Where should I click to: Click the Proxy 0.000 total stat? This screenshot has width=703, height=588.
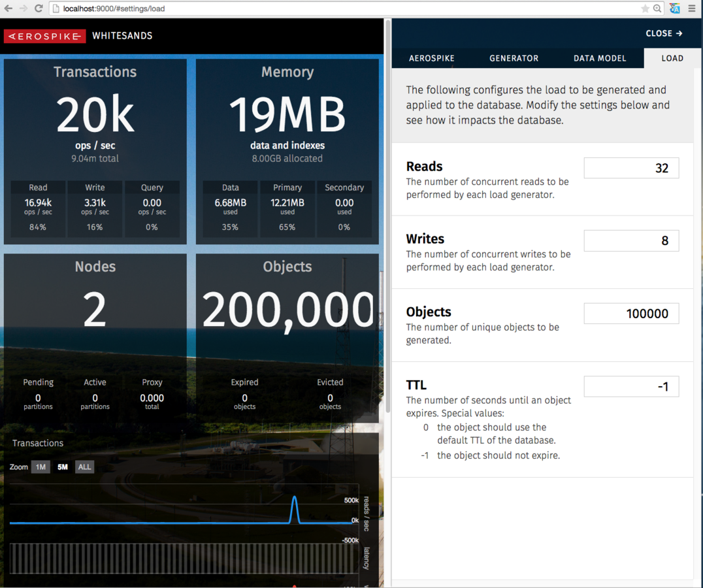(x=152, y=394)
